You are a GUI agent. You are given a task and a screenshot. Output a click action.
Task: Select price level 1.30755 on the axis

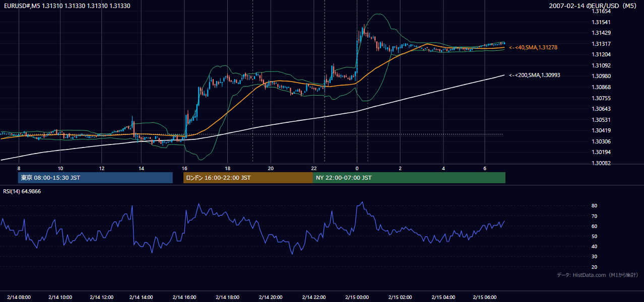(601, 98)
